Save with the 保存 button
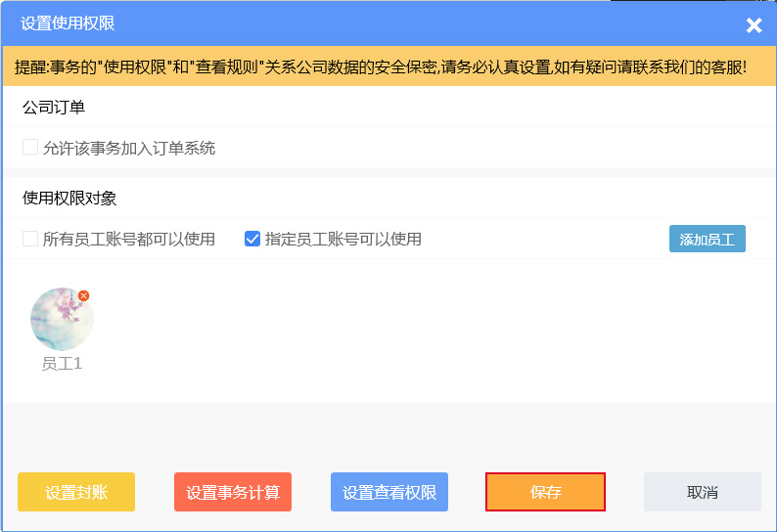Image resolution: width=777 pixels, height=532 pixels. tap(546, 492)
